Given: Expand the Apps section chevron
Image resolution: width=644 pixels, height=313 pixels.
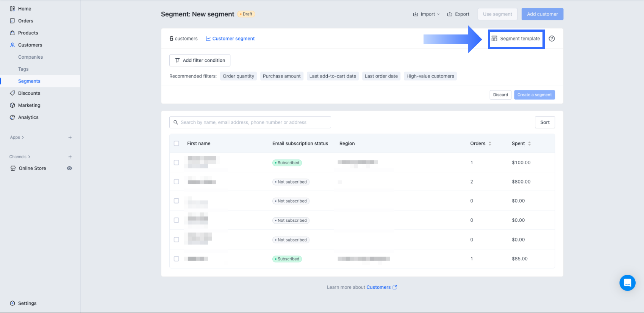Looking at the screenshot, I should click(x=23, y=137).
